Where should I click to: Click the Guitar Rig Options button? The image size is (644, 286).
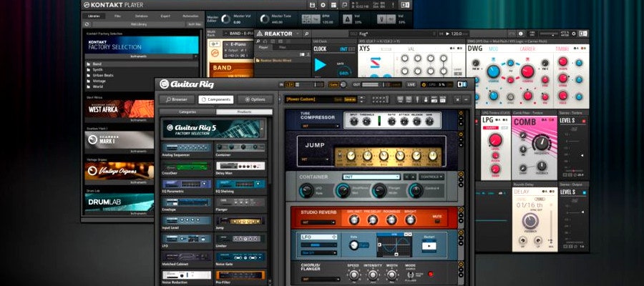(x=255, y=99)
